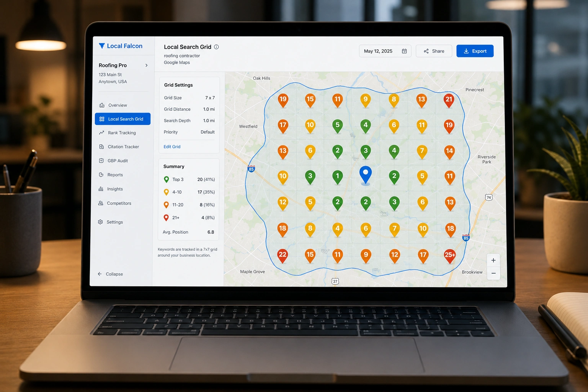The image size is (588, 392).
Task: Click the Google Maps subtitle text
Action: [177, 63]
